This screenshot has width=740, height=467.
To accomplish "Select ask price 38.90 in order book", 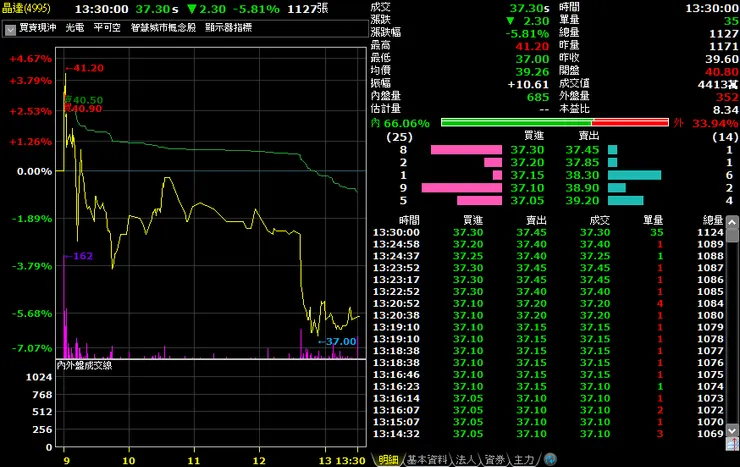I will click(582, 188).
